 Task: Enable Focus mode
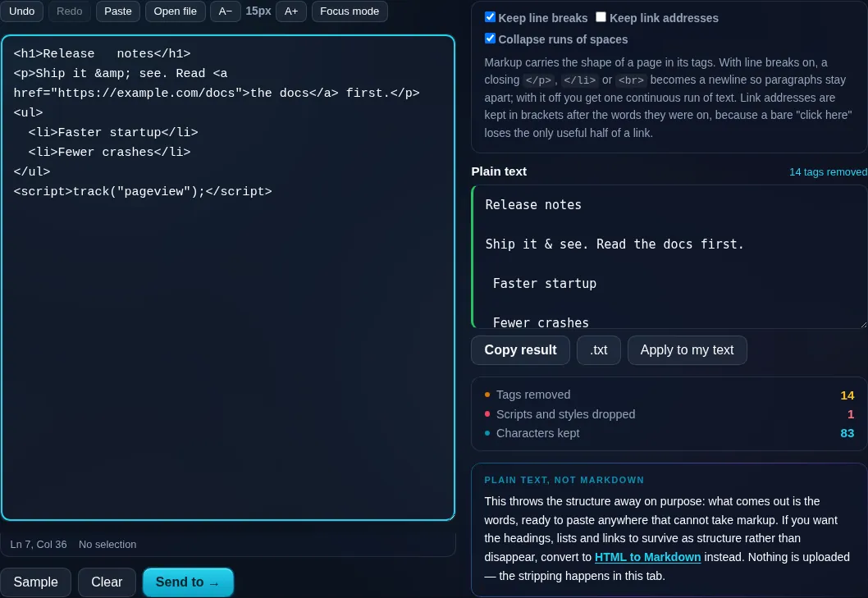[x=349, y=11]
